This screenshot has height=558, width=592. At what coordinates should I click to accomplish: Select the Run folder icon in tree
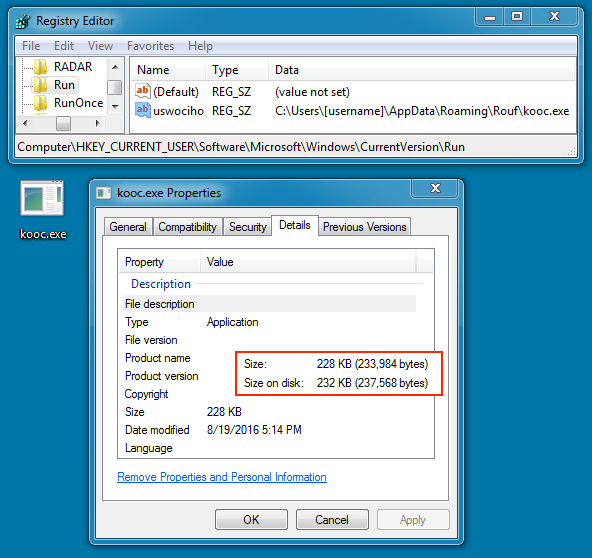[x=40, y=85]
